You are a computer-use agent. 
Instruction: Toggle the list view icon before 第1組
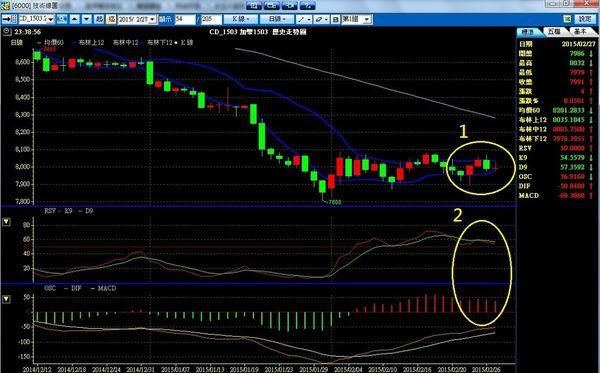coord(336,19)
